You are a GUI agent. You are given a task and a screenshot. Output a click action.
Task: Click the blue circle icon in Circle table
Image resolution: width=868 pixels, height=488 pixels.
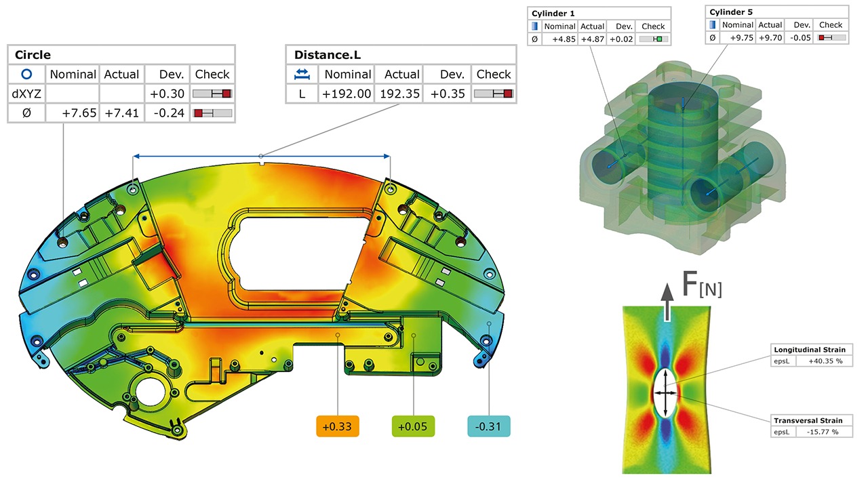(26, 74)
